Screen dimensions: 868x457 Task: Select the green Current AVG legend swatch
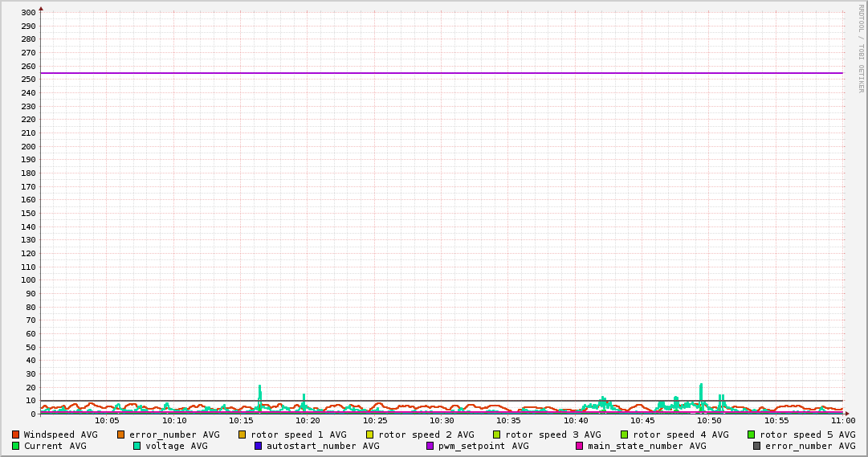pos(15,446)
